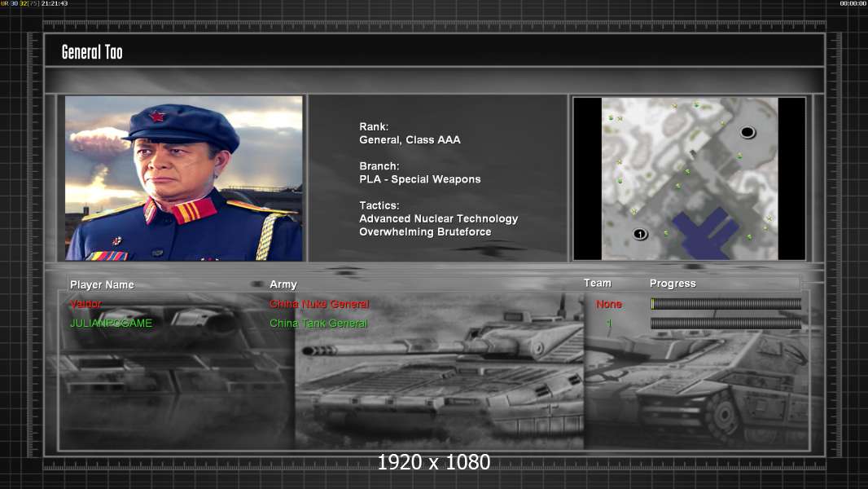The height and width of the screenshot is (489, 868).
Task: Click 'China Tank General' army entry
Action: pos(318,324)
